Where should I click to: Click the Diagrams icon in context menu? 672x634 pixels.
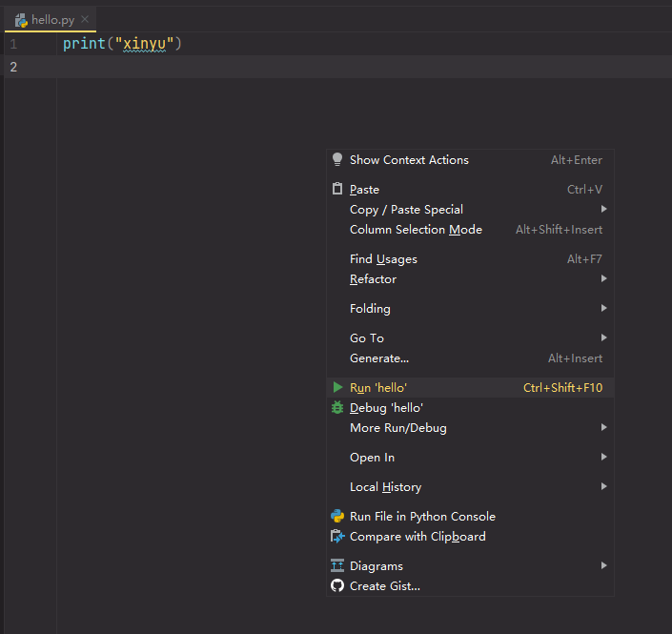[337, 566]
